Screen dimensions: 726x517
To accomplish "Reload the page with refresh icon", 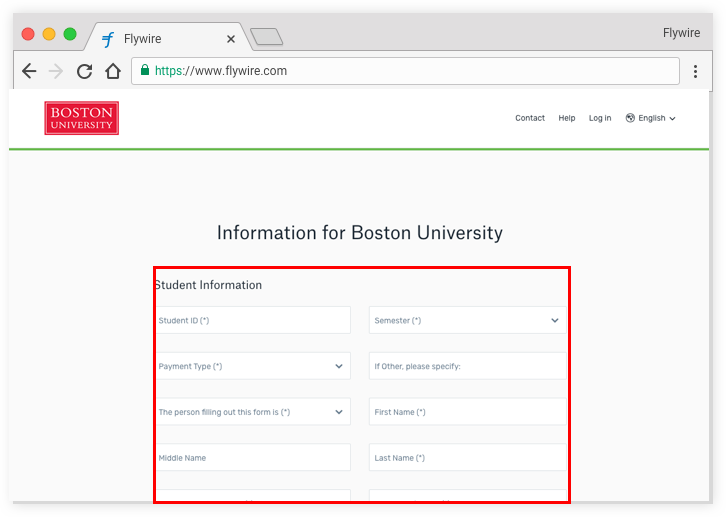I will point(84,71).
